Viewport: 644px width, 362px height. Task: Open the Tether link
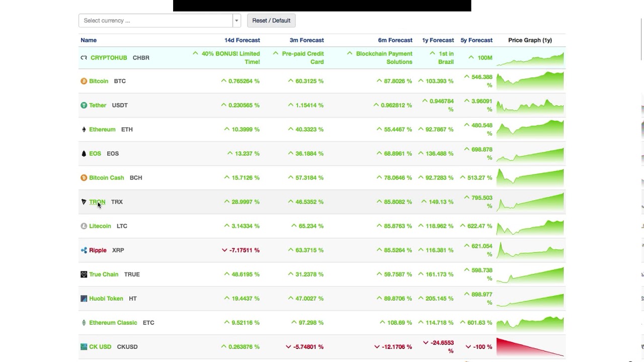pyautogui.click(x=98, y=105)
